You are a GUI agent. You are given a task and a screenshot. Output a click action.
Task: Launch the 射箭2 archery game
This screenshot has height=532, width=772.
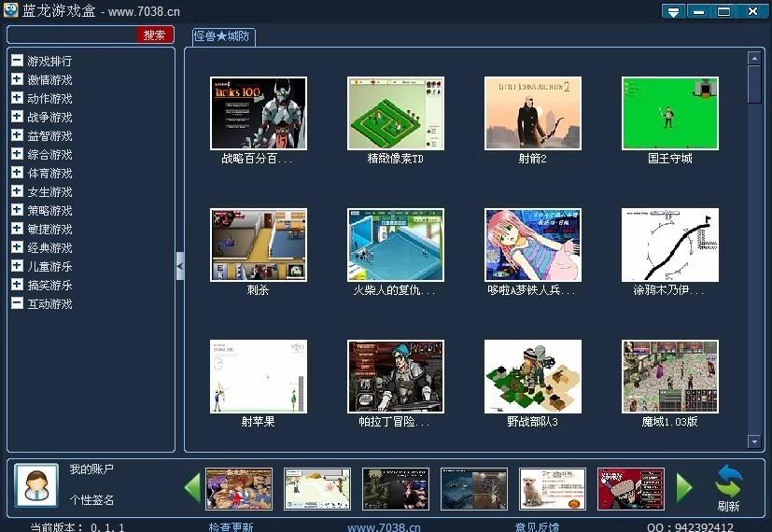532,113
